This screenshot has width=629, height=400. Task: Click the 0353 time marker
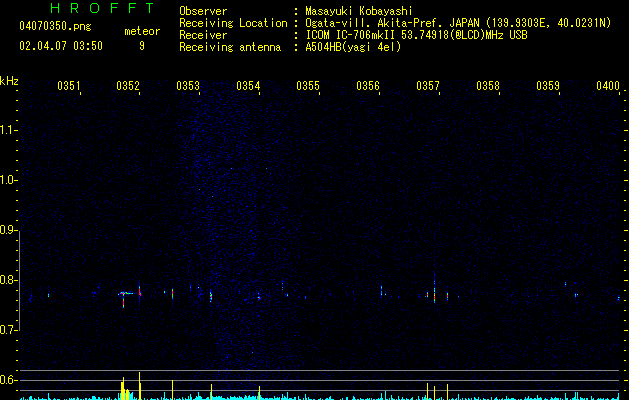pyautogui.click(x=188, y=85)
